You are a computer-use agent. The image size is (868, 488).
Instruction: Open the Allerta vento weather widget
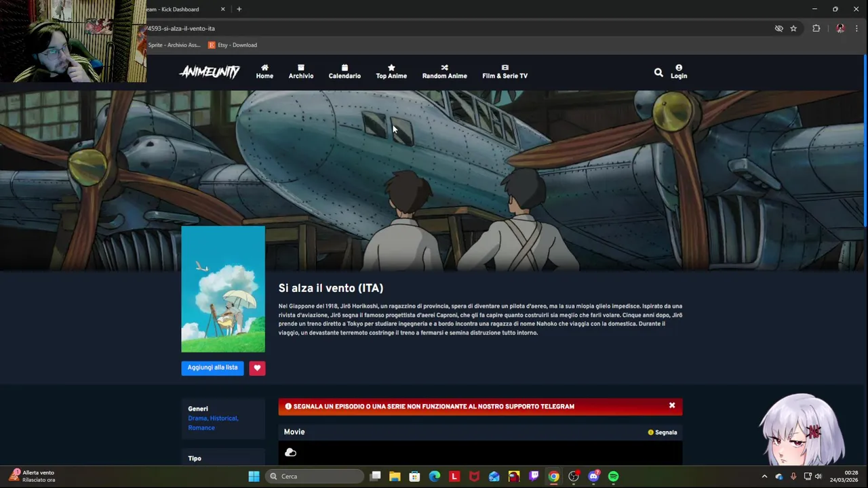point(32,476)
